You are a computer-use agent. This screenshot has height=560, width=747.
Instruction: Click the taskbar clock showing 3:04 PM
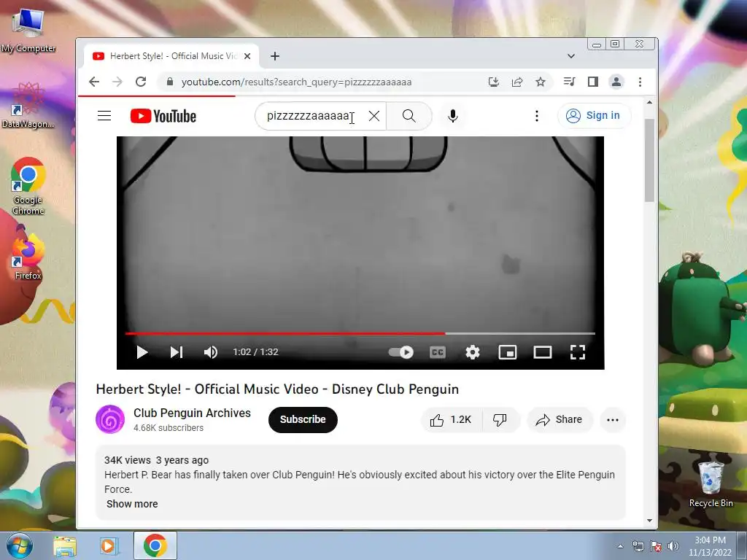click(710, 545)
